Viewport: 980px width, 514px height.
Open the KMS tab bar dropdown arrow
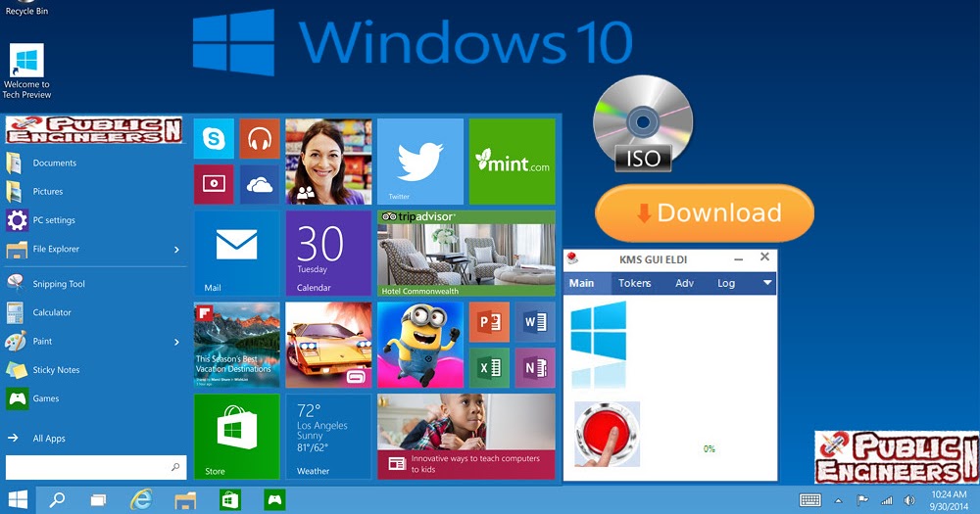(767, 283)
